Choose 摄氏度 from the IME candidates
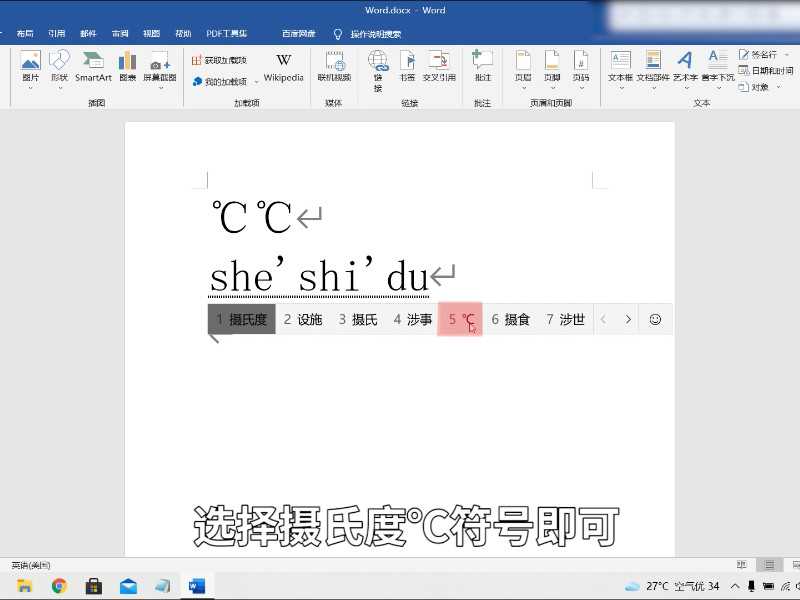This screenshot has height=600, width=800. click(240, 319)
